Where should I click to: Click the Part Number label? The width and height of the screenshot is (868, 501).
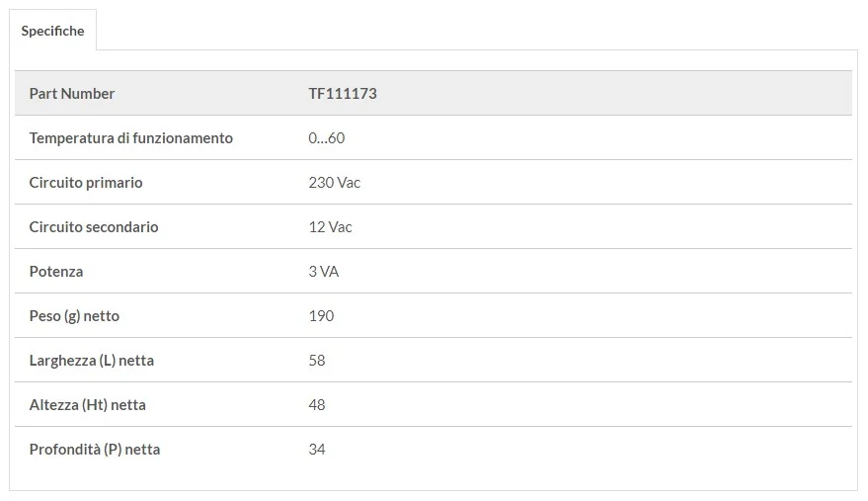tap(72, 94)
